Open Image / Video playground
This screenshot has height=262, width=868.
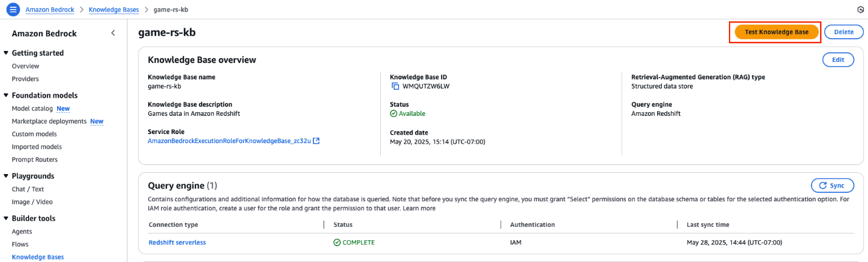(32, 202)
